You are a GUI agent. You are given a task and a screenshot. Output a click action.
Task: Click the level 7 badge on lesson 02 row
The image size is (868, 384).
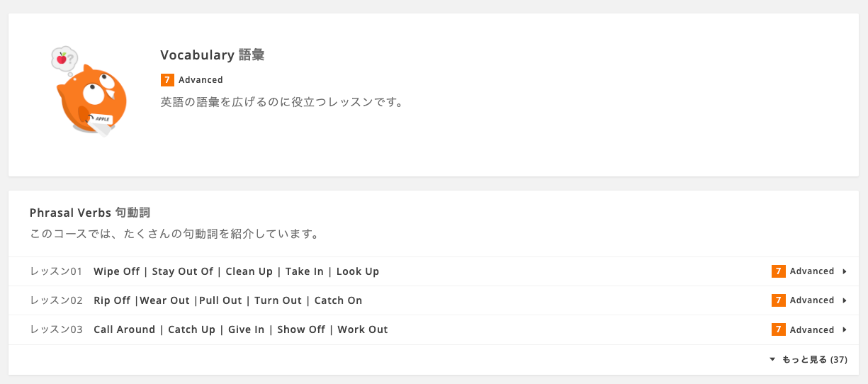pos(778,300)
